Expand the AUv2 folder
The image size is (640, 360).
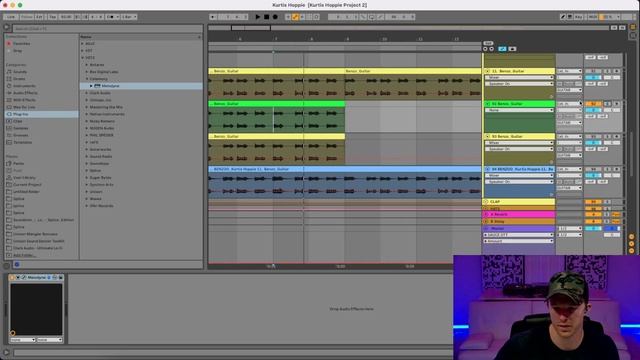(x=83, y=44)
